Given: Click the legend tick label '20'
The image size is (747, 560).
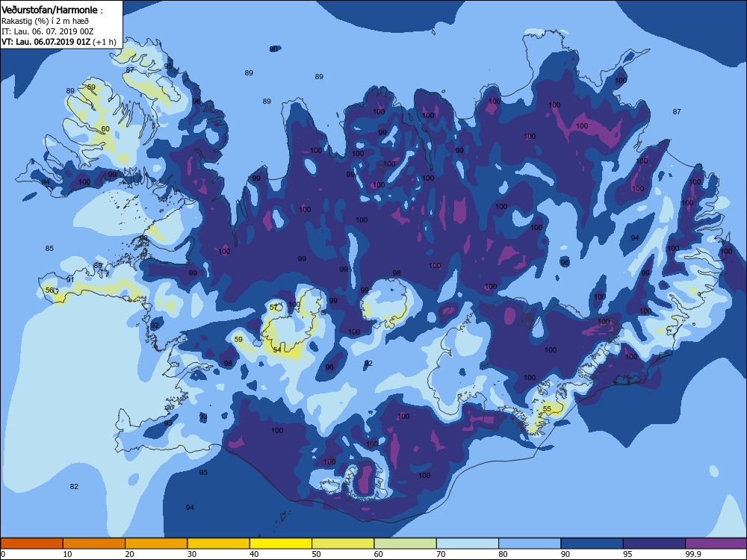Looking at the screenshot, I should click(129, 554).
